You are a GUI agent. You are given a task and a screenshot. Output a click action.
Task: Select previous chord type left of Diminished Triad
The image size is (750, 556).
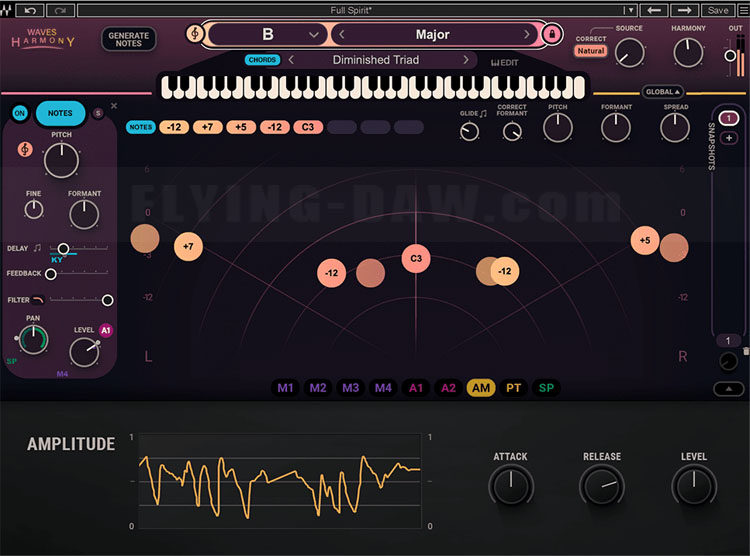[291, 60]
